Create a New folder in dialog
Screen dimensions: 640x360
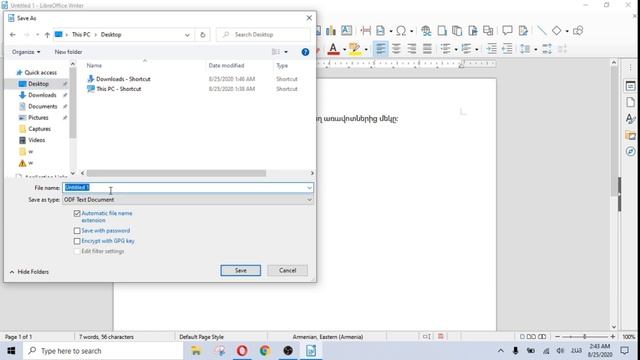coord(68,52)
